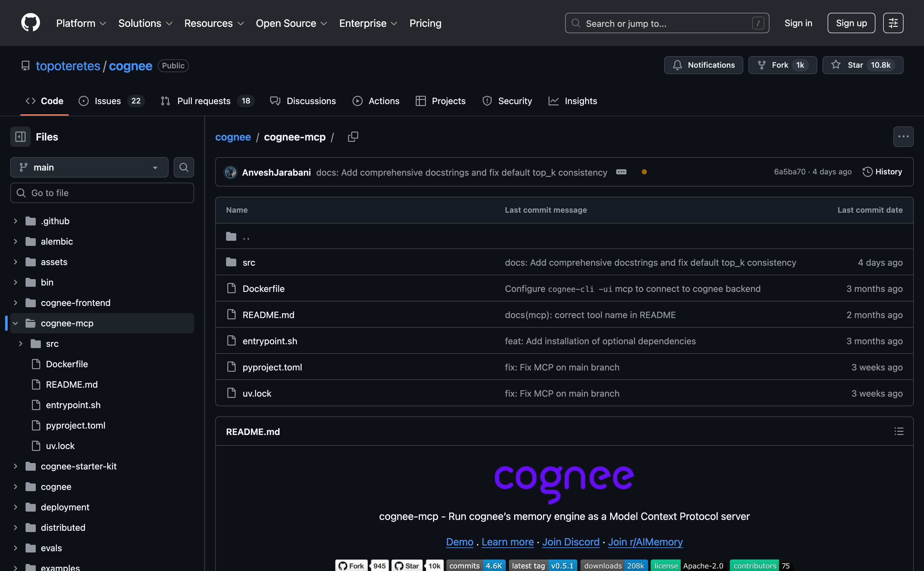Open the three-dot more options menu
924x571 pixels.
tap(903, 137)
